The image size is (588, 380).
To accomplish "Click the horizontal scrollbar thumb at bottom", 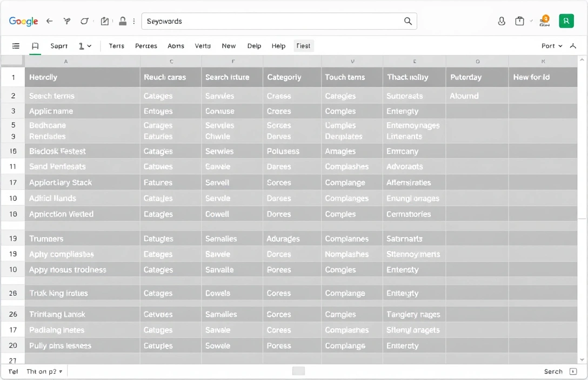I will tap(298, 371).
